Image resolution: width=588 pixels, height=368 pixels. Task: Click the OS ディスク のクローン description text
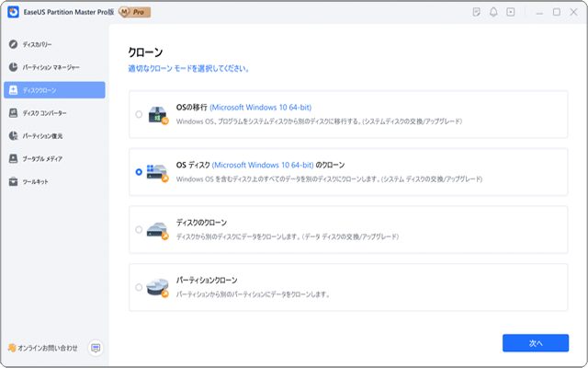coord(329,179)
